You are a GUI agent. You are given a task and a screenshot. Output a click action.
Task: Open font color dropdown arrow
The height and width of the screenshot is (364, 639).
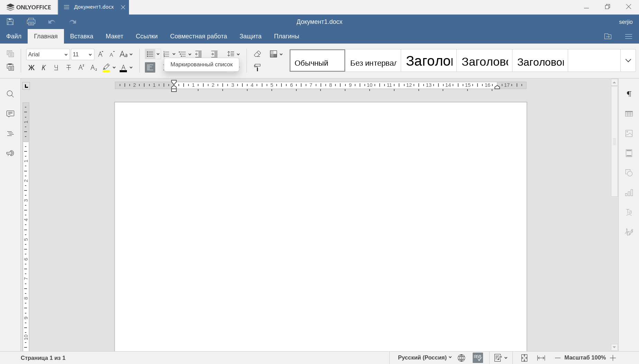[131, 68]
